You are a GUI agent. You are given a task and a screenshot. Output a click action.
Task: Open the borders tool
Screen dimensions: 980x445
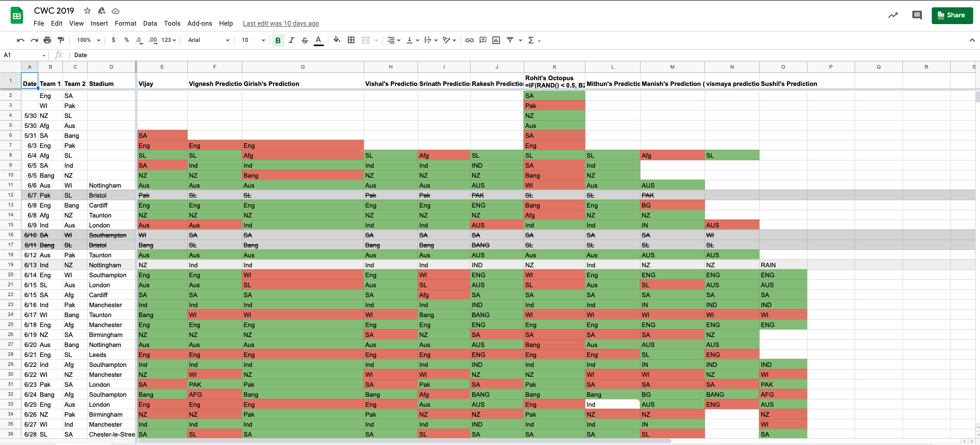click(351, 40)
